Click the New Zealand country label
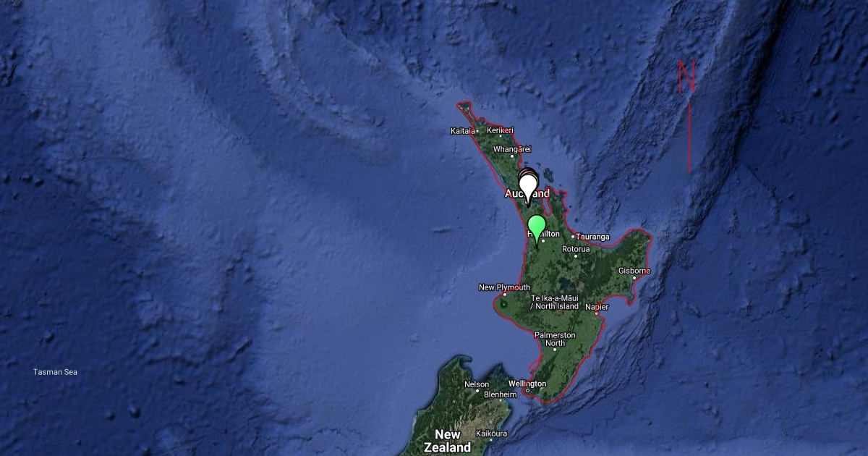Image resolution: width=868 pixels, height=456 pixels. point(448,441)
